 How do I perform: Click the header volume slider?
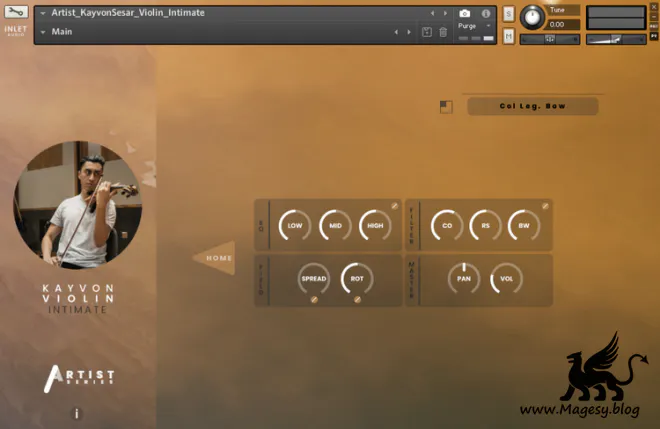[x=616, y=39]
